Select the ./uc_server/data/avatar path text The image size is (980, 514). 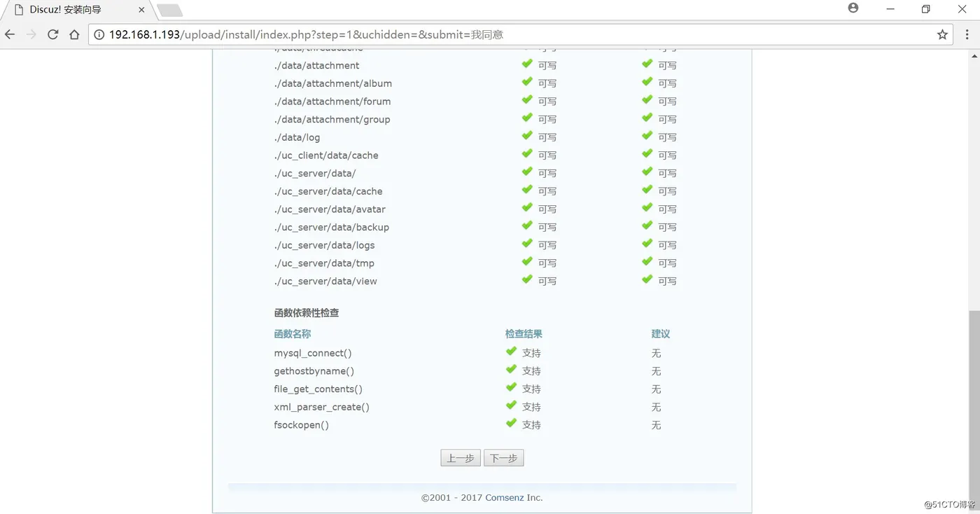tap(330, 209)
